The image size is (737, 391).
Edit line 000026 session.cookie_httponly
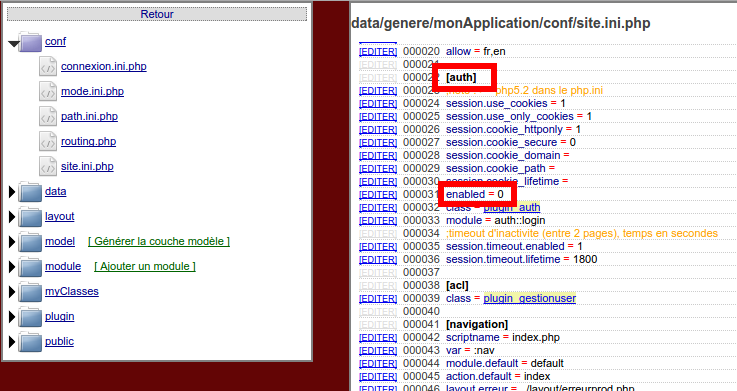(x=378, y=129)
